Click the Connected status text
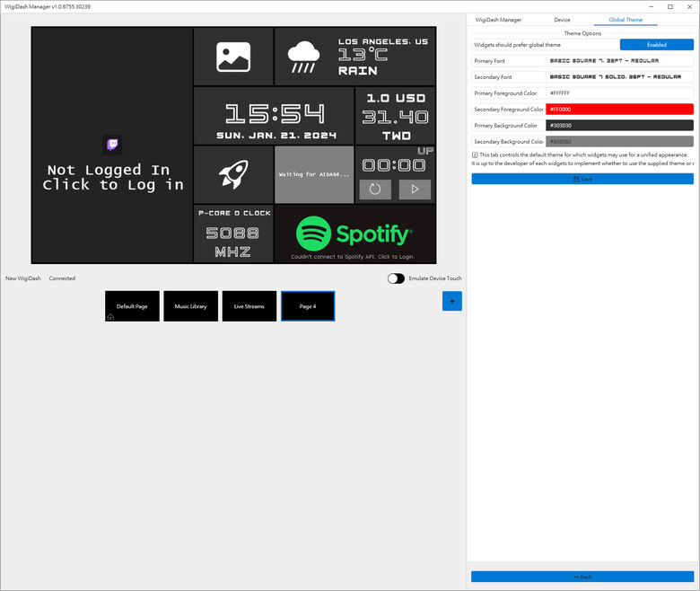The height and width of the screenshot is (591, 700). pos(62,278)
